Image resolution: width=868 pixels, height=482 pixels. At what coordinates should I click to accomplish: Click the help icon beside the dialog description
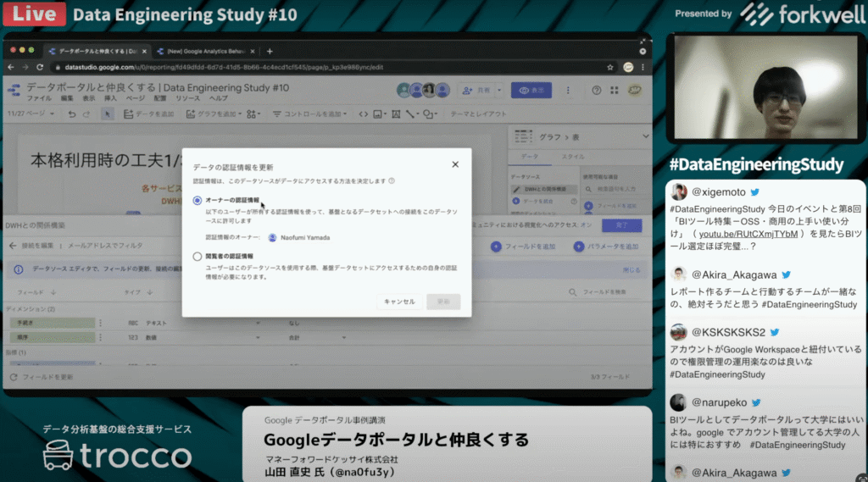click(392, 181)
